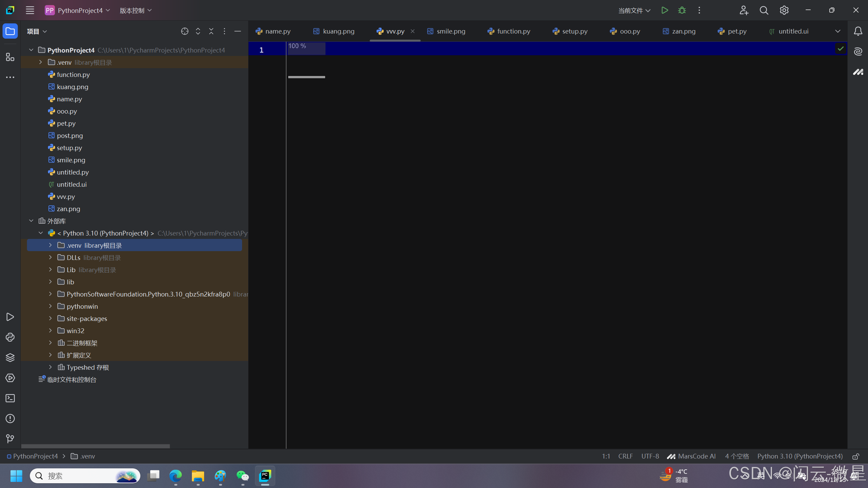Click the Select Opened File crosshair icon

tap(184, 31)
